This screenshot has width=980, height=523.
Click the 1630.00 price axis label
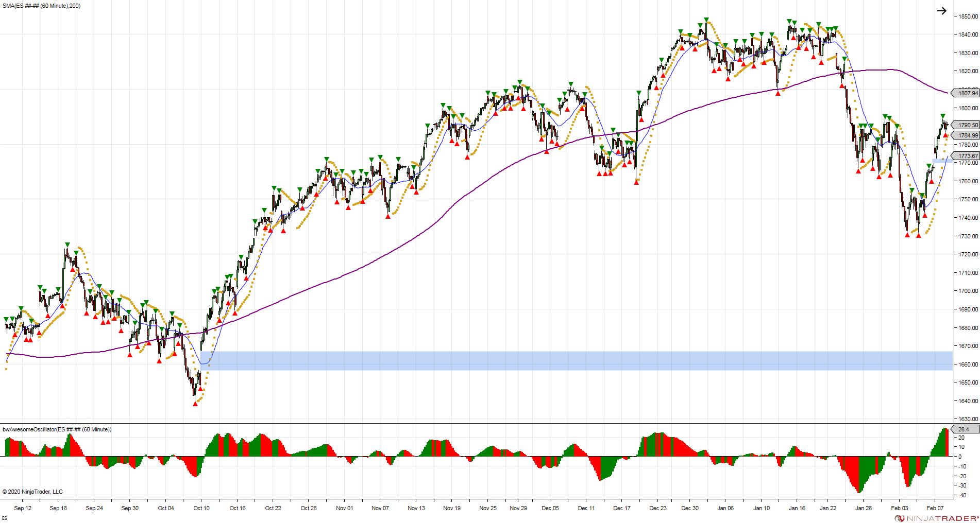point(968,419)
